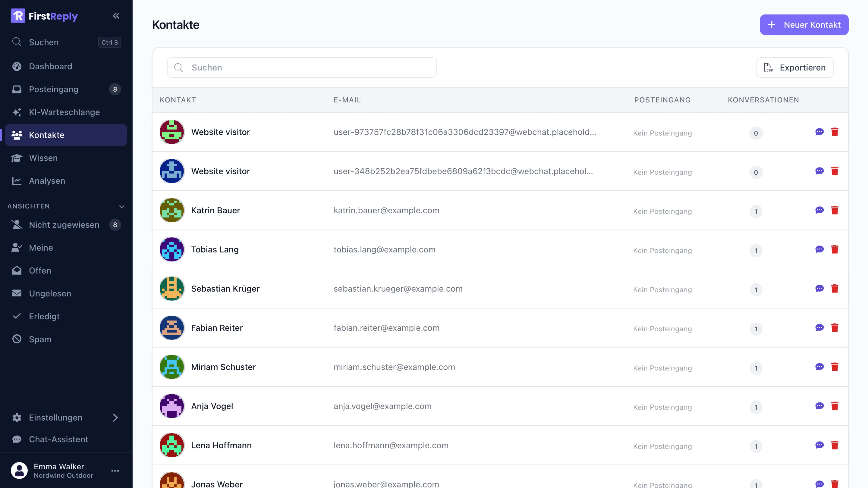Open chat for Katrin Bauer

(819, 210)
